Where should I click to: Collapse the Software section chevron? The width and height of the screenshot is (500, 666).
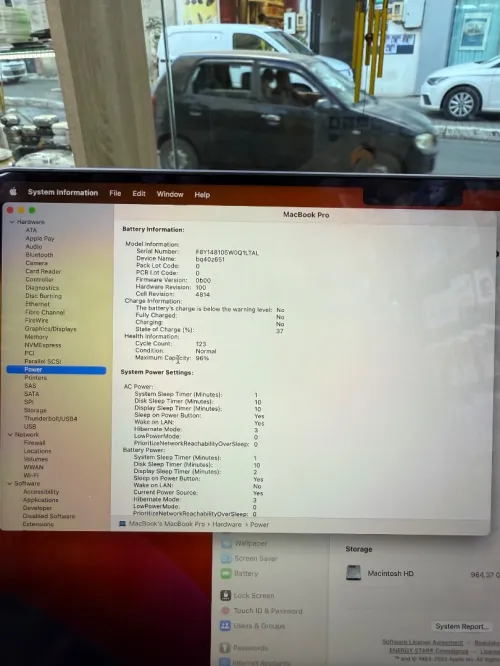pos(10,483)
